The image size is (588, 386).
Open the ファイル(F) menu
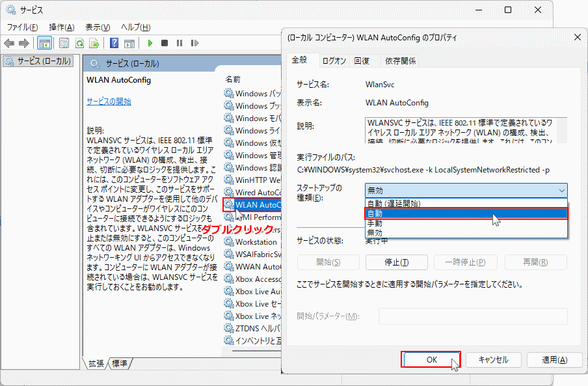click(x=23, y=27)
